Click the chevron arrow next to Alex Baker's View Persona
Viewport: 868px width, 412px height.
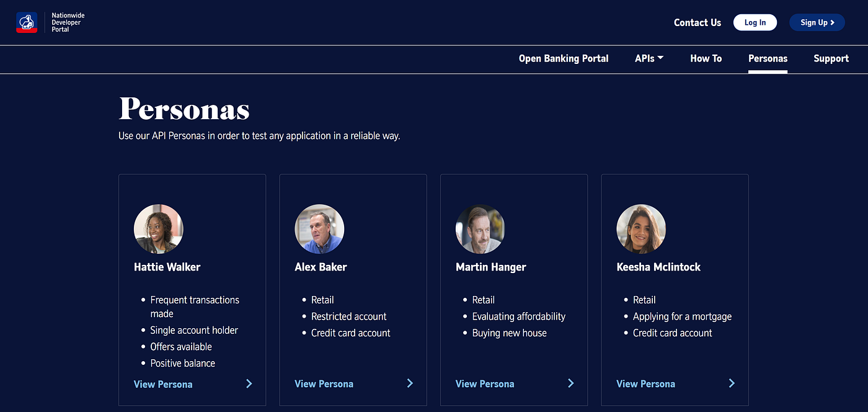click(x=410, y=383)
